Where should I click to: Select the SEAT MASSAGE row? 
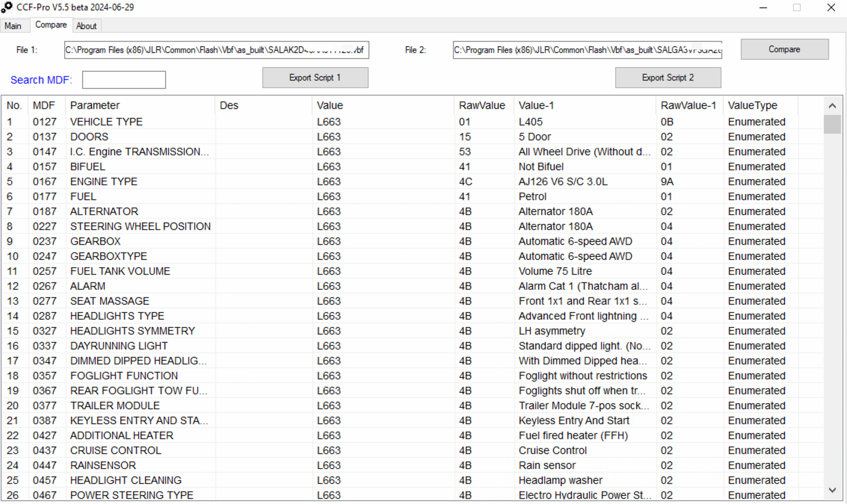[412, 301]
